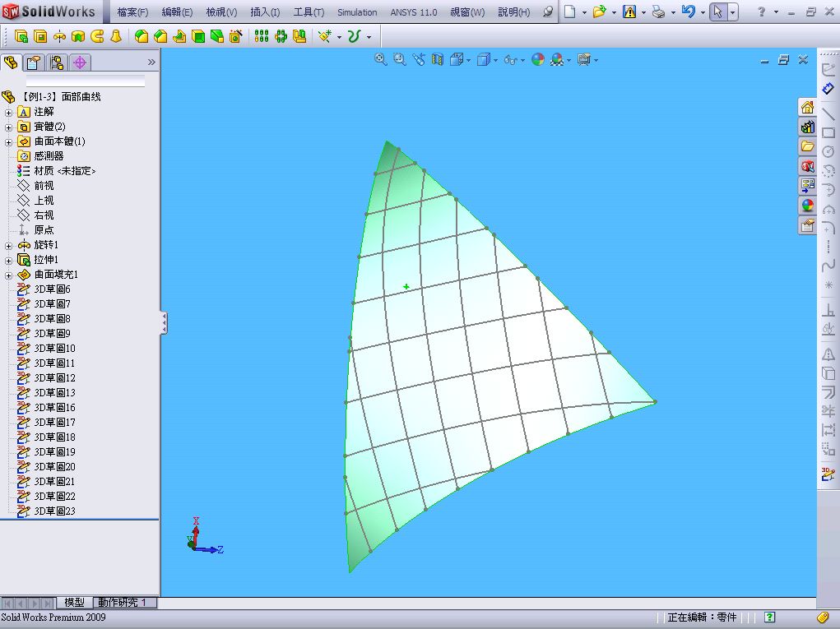Click the Smart Dimension icon in right toolbar
Screen dimensions: 840x629
pos(828,89)
